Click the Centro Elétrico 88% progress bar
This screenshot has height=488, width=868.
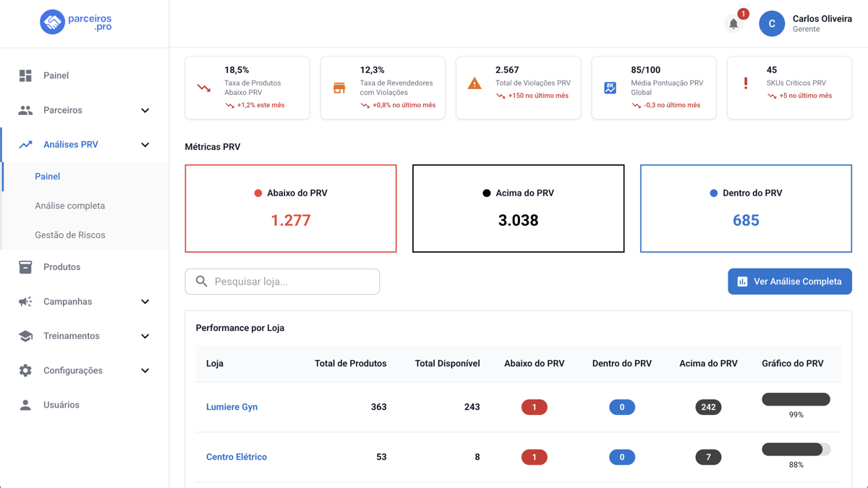click(x=796, y=450)
